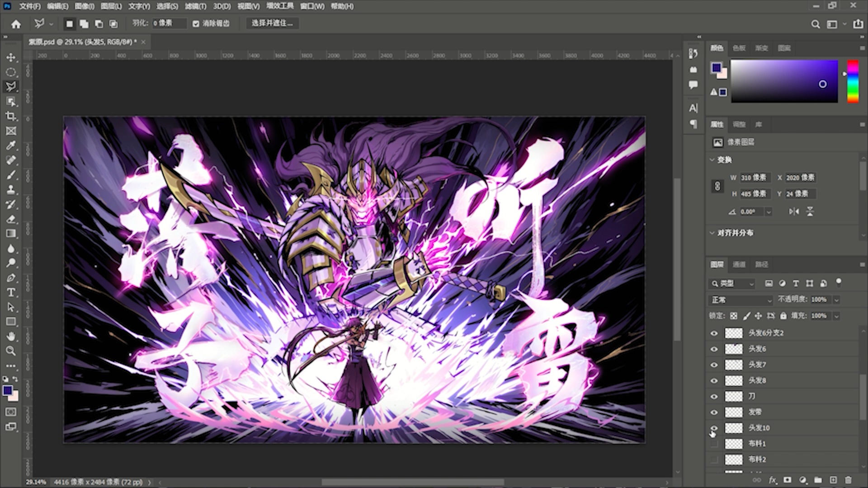Image resolution: width=868 pixels, height=488 pixels.
Task: Show the 布料1 layer
Action: coord(714,444)
